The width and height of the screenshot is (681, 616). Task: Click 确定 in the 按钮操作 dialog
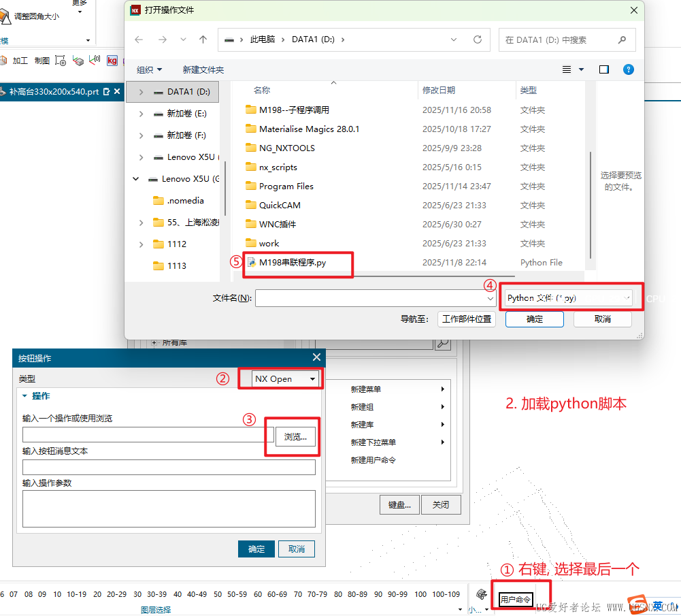(x=256, y=549)
